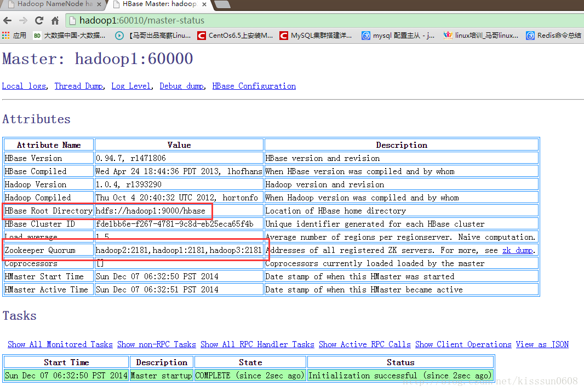
Task: Select hdfs://hadoop1:9000/hbase root directory value
Action: click(151, 211)
